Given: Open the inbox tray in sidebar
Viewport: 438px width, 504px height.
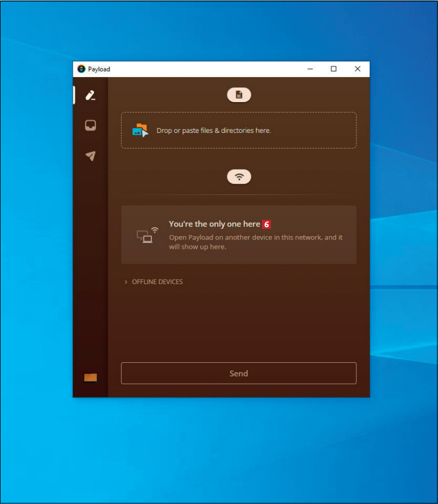Looking at the screenshot, I should (x=91, y=126).
